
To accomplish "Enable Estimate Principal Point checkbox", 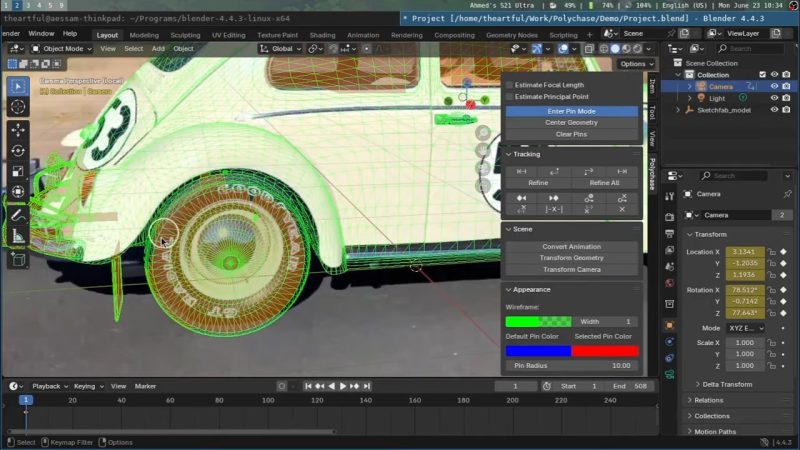I will click(509, 97).
